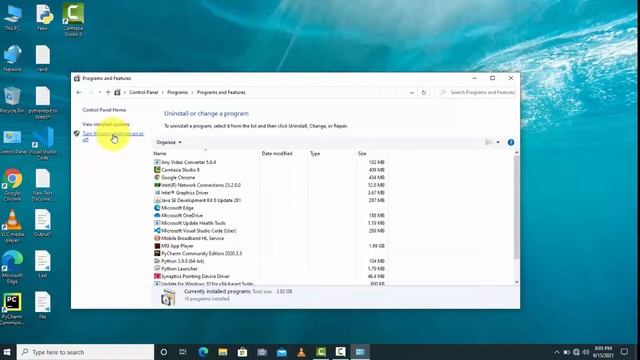Expand the address bar history dropdown
The image size is (640, 360).
411,93
